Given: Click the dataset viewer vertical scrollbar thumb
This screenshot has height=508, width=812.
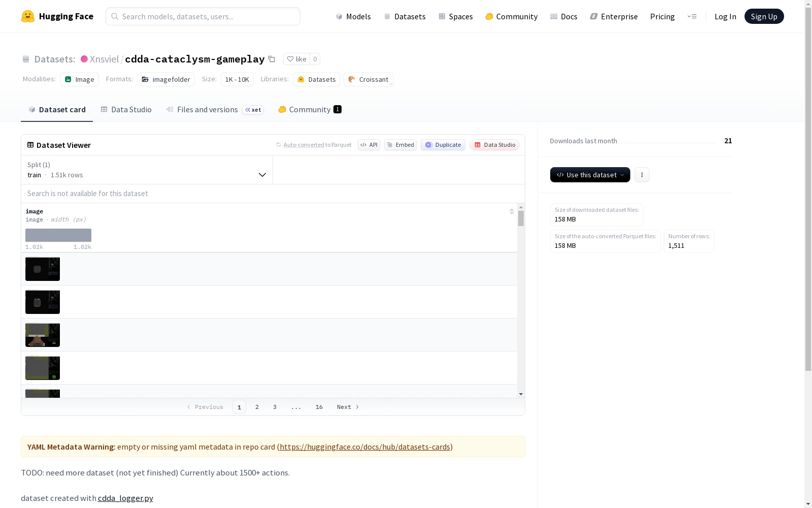Looking at the screenshot, I should 521,218.
